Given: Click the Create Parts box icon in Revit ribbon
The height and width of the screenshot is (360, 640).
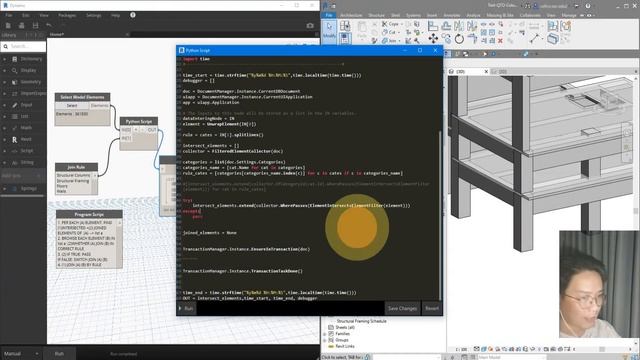Looking at the screenshot, I should tap(553, 39).
